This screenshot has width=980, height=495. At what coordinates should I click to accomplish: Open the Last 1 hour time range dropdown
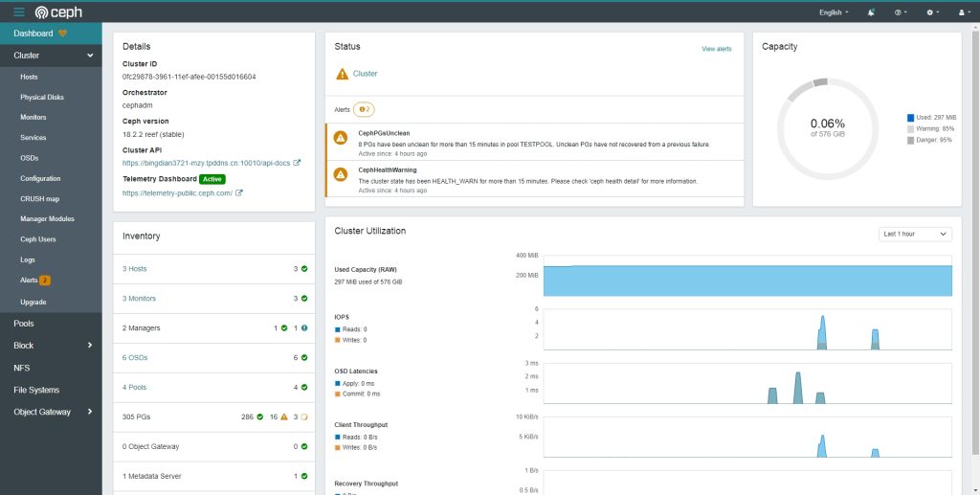pyautogui.click(x=915, y=234)
